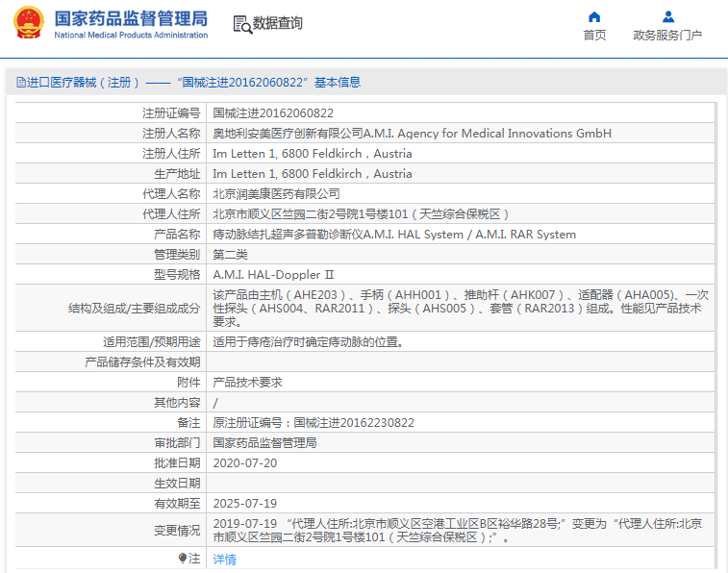The image size is (728, 573).
Task: Click the 管理类别 label cell
Action: [x=177, y=255]
